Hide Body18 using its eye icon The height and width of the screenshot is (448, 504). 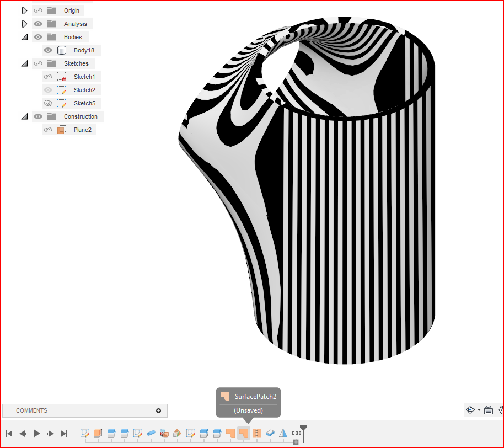point(48,50)
